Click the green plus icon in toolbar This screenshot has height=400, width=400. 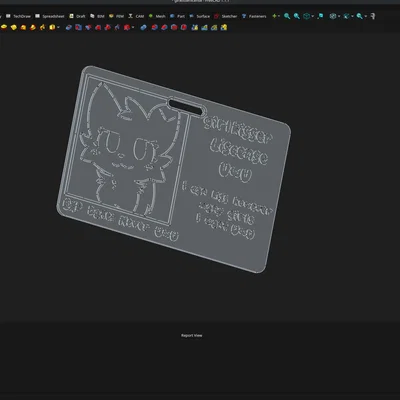point(274,16)
